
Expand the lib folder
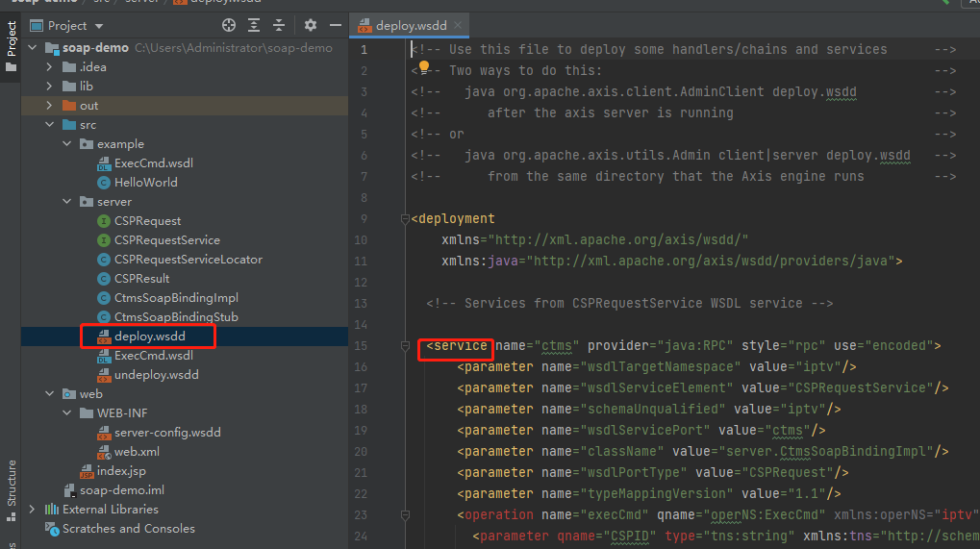pyautogui.click(x=50, y=87)
